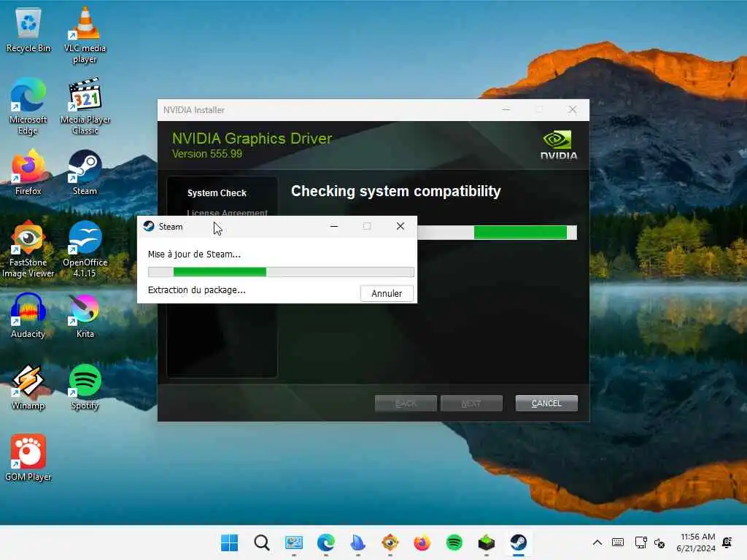
Task: Click the Krita desktop shortcut
Action: (x=85, y=315)
